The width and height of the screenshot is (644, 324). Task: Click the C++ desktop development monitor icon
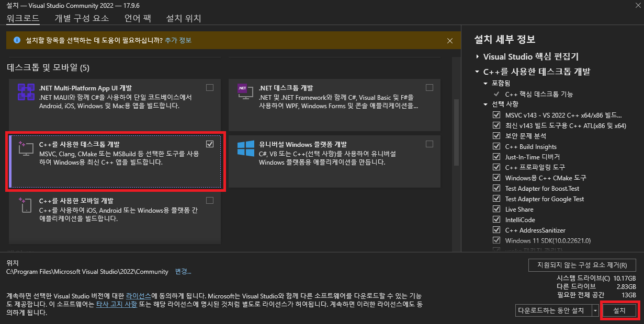click(x=26, y=148)
